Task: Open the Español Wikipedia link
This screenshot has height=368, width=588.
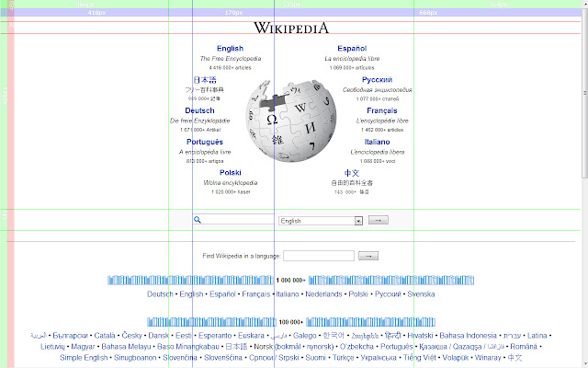Action: pyautogui.click(x=352, y=49)
